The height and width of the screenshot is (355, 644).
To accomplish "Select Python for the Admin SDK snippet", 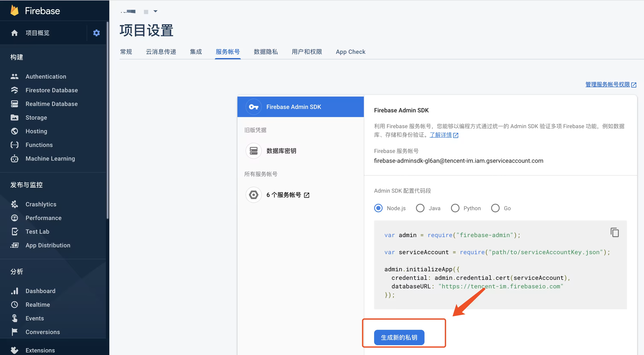I will tap(455, 208).
